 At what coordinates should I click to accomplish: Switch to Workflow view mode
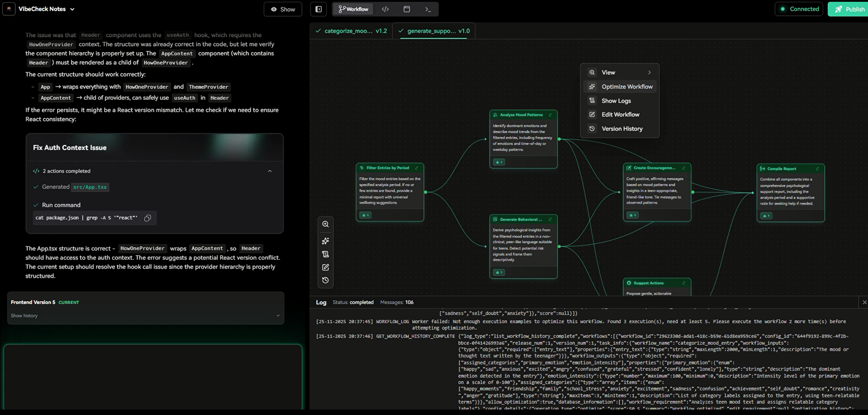[354, 9]
